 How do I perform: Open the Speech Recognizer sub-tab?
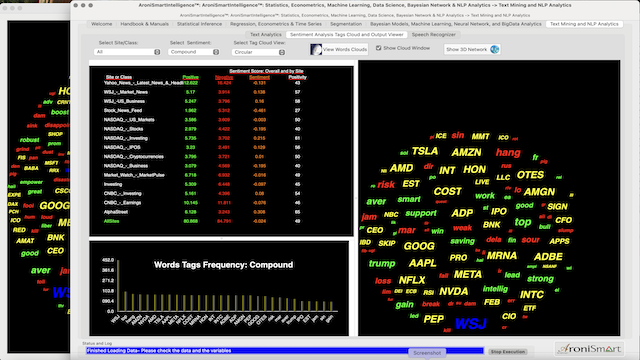click(x=433, y=35)
